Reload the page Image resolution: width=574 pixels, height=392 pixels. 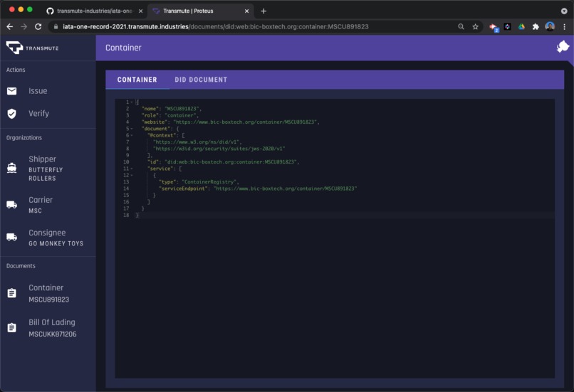38,27
